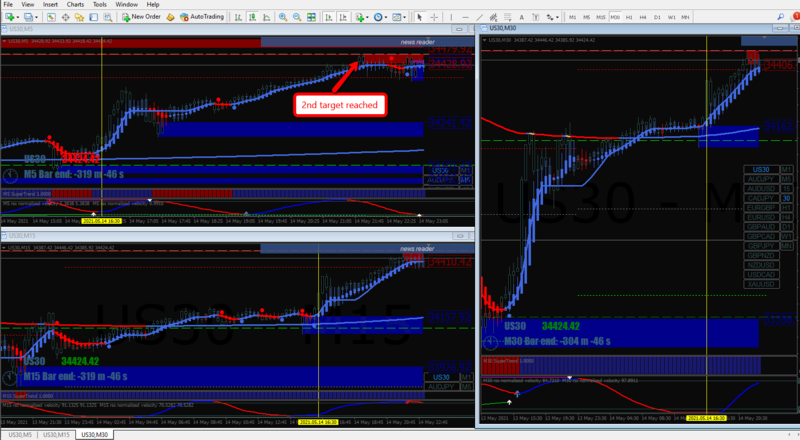Set timeframe to M15 in toolbar
This screenshot has width=800, height=440.
tap(601, 17)
